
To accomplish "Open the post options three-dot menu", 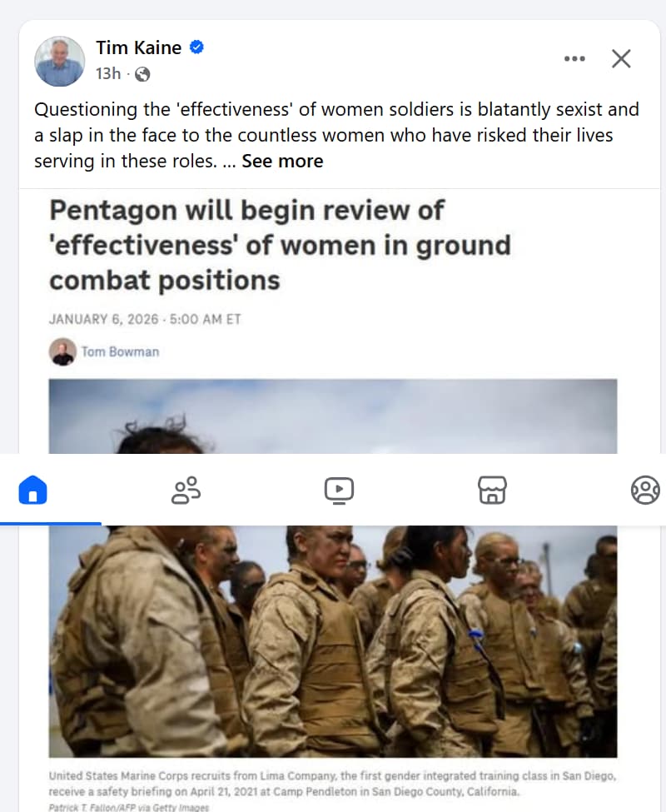I will click(x=574, y=58).
